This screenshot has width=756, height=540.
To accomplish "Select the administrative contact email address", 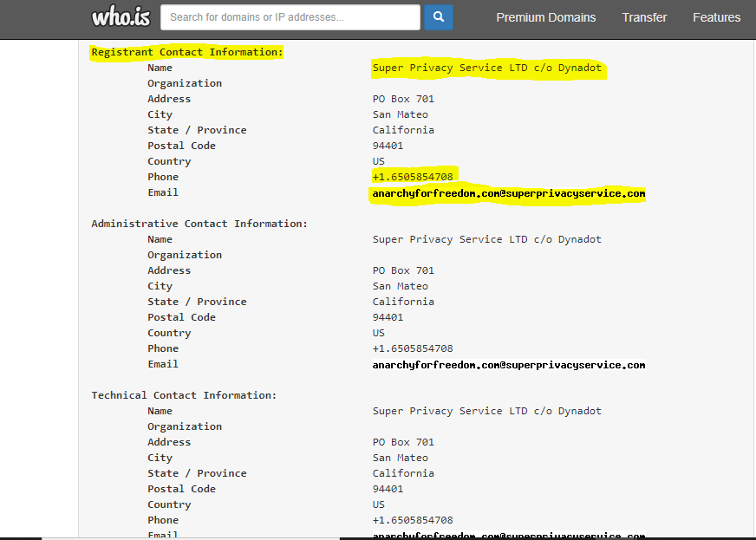I will 509,365.
